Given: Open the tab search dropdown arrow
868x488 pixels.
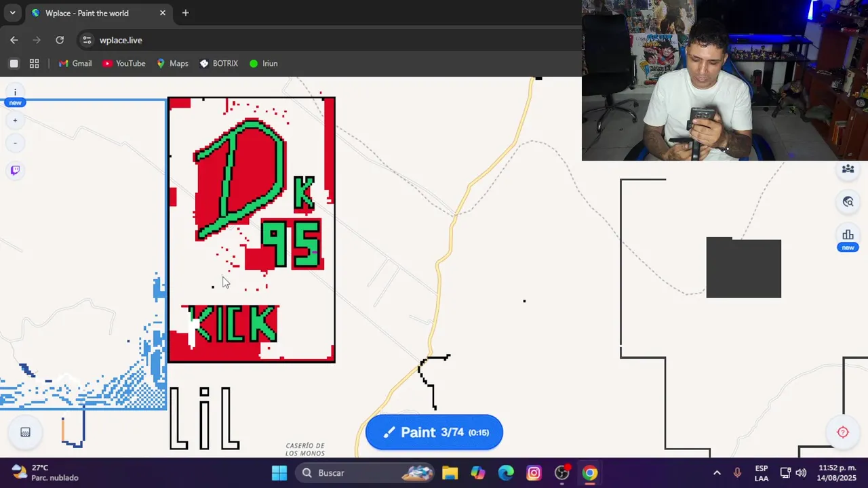Looking at the screenshot, I should click(x=12, y=13).
